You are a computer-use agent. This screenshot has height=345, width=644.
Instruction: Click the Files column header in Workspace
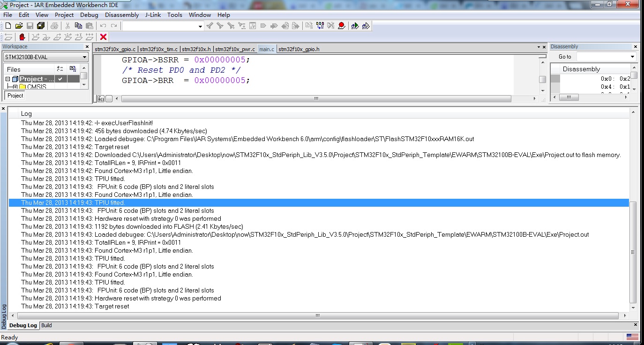pos(29,69)
